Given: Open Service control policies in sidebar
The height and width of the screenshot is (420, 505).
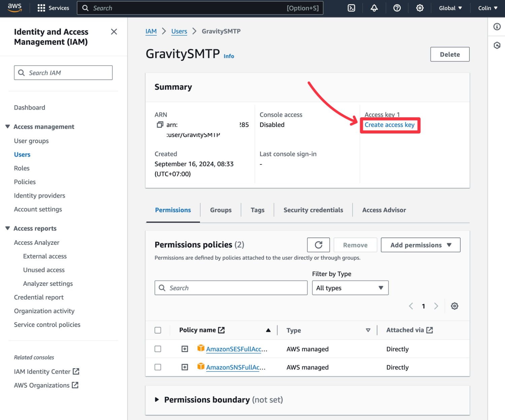Looking at the screenshot, I should pos(47,325).
